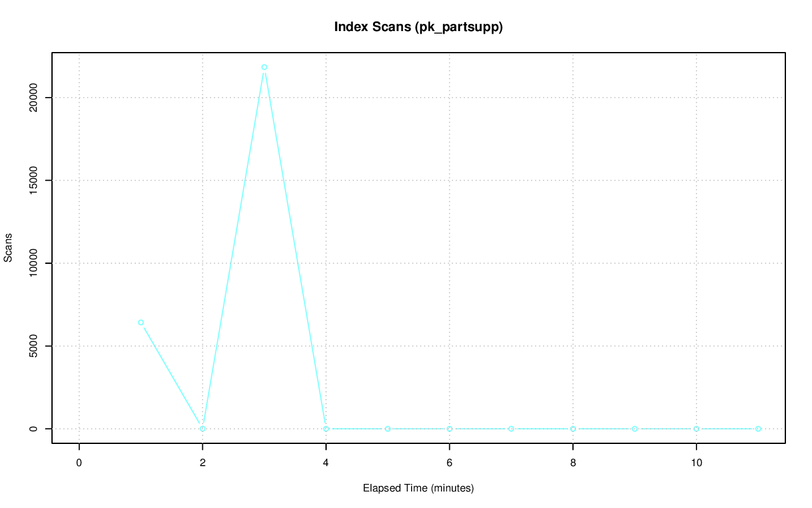Select the data point at minute 4
812x508 pixels.
[x=326, y=429]
